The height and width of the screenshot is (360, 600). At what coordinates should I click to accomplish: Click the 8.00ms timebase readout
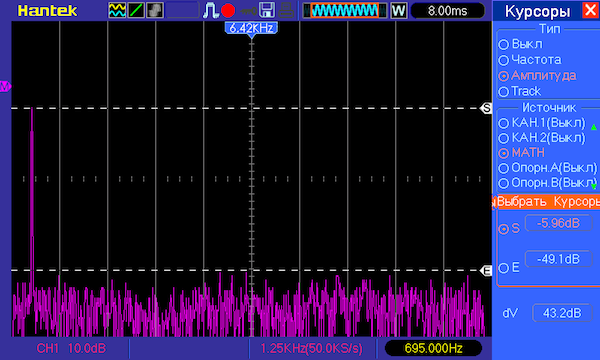447,11
